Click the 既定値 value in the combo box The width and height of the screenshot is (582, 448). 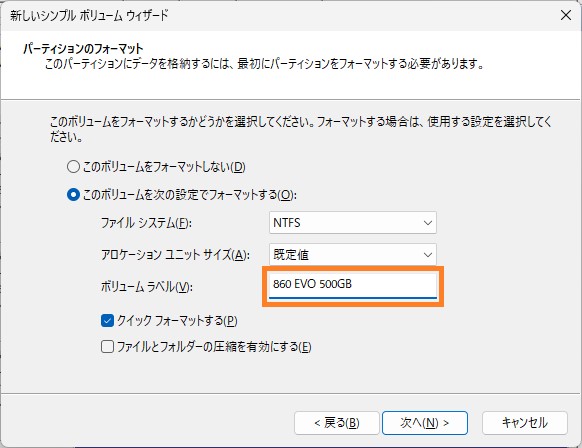pos(291,255)
